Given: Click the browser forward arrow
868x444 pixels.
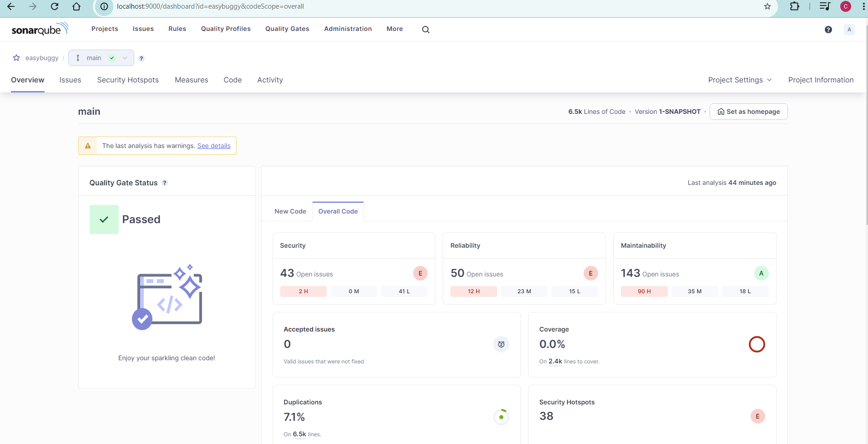Looking at the screenshot, I should (33, 6).
